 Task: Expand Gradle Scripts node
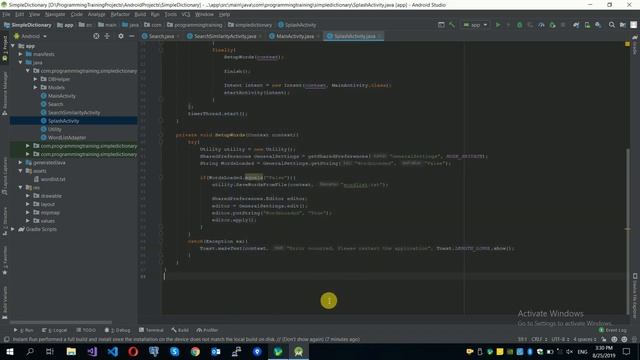tap(13, 229)
